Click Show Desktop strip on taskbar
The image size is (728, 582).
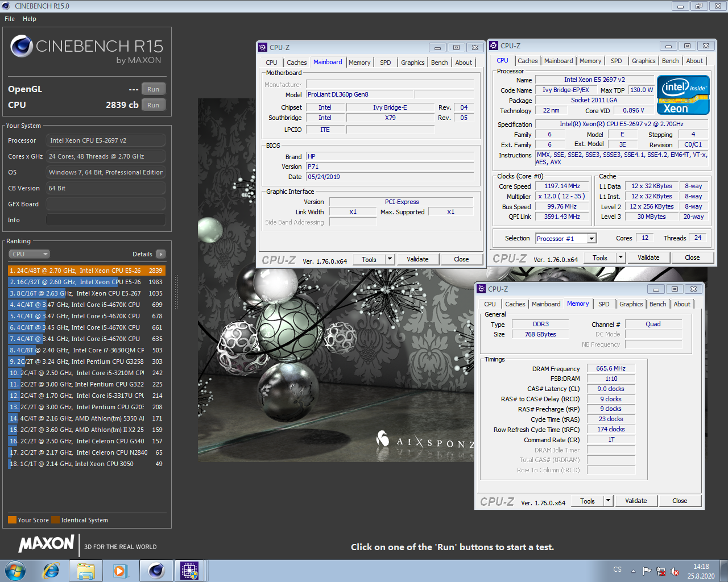[724, 571]
